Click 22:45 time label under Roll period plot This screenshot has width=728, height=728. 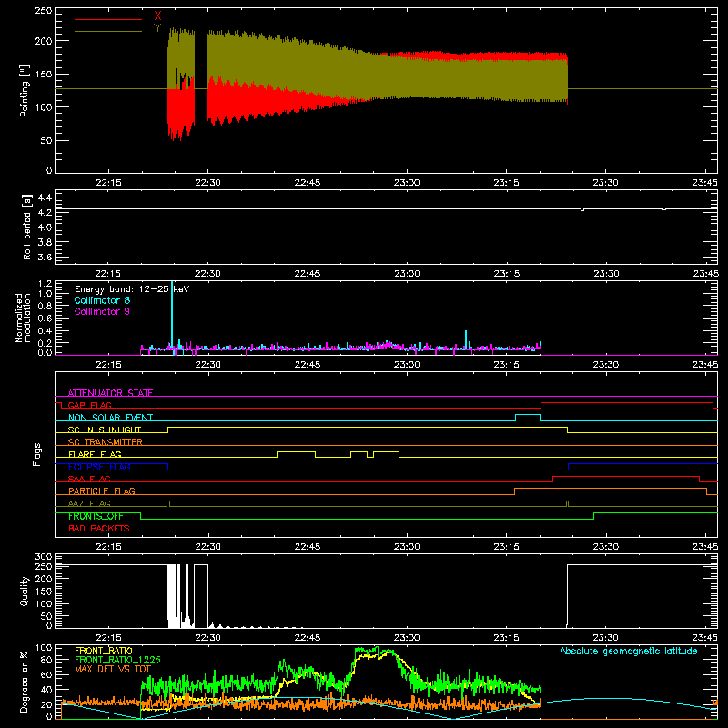[308, 274]
